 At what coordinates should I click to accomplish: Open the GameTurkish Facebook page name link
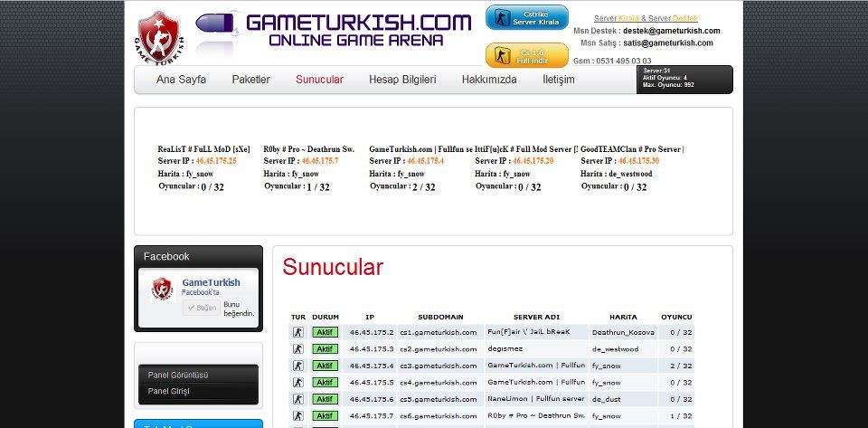(x=211, y=282)
